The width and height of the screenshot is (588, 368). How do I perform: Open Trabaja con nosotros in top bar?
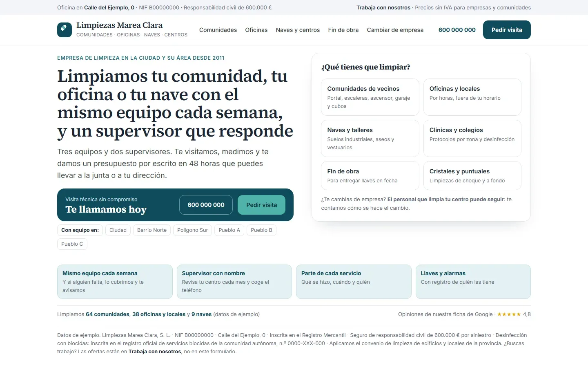pyautogui.click(x=383, y=7)
